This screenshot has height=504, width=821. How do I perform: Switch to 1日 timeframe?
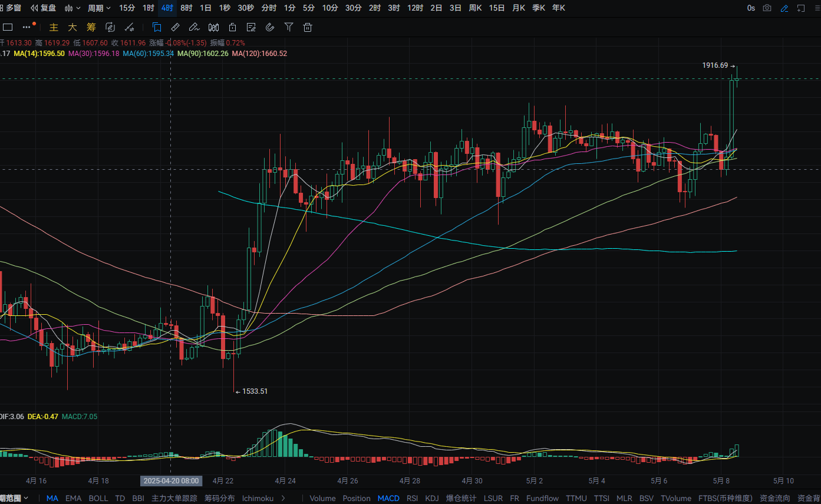point(205,8)
